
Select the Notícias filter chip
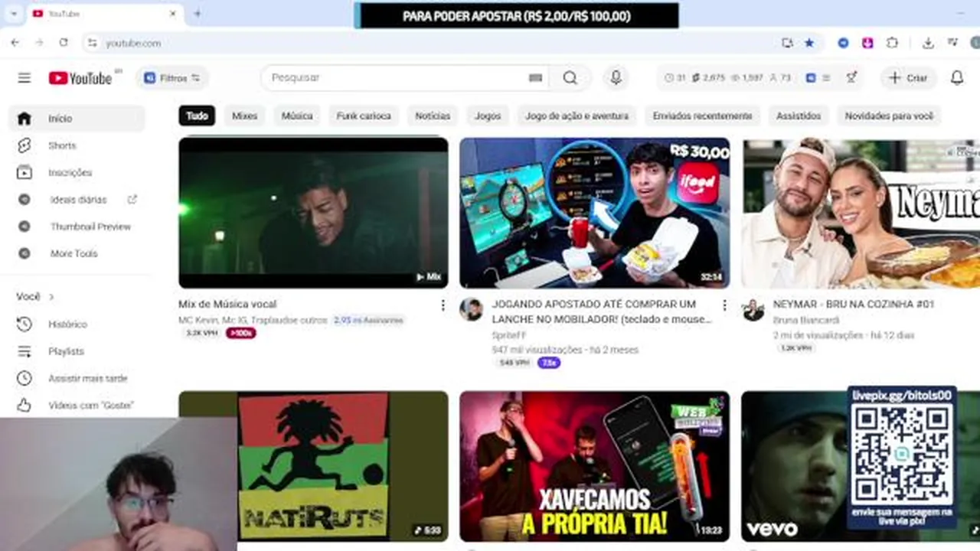[433, 116]
